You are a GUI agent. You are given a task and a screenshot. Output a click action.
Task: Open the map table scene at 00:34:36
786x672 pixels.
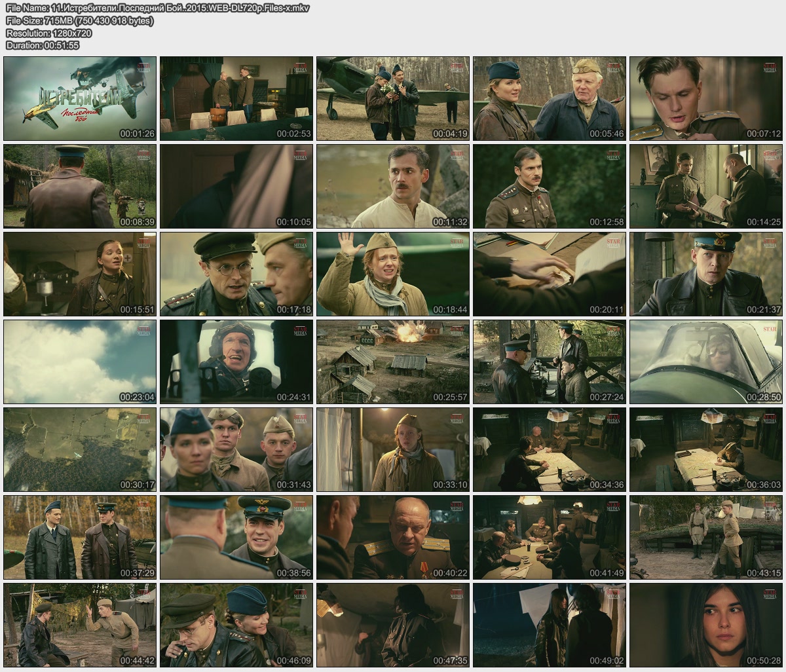550,449
